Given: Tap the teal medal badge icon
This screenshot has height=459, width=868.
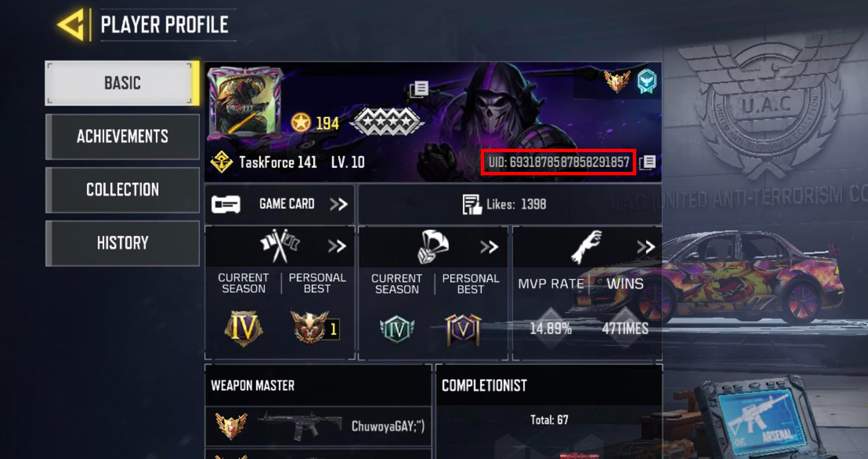Looking at the screenshot, I should click(647, 81).
